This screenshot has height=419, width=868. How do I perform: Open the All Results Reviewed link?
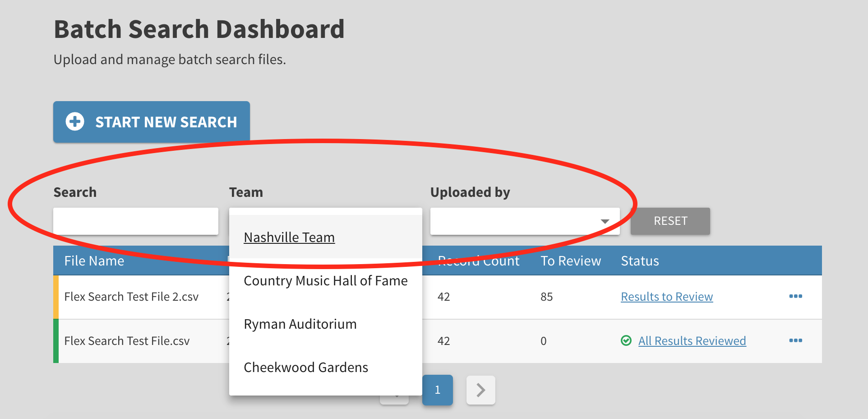(692, 341)
